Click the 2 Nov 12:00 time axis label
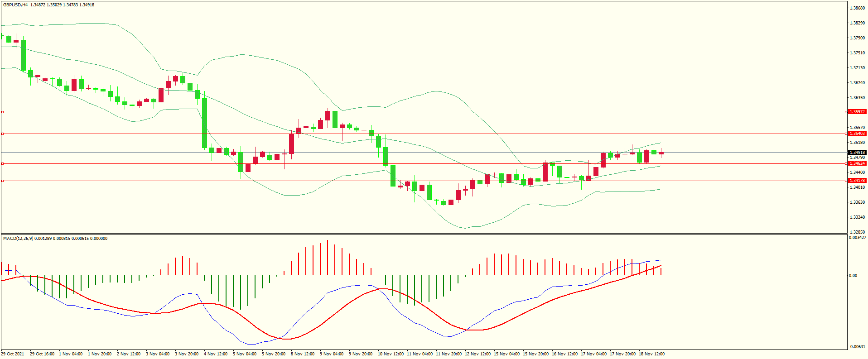868x359 pixels. [x=129, y=354]
